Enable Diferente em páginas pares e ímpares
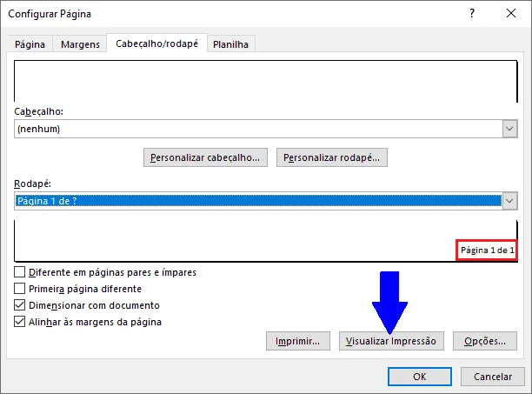 click(x=20, y=272)
